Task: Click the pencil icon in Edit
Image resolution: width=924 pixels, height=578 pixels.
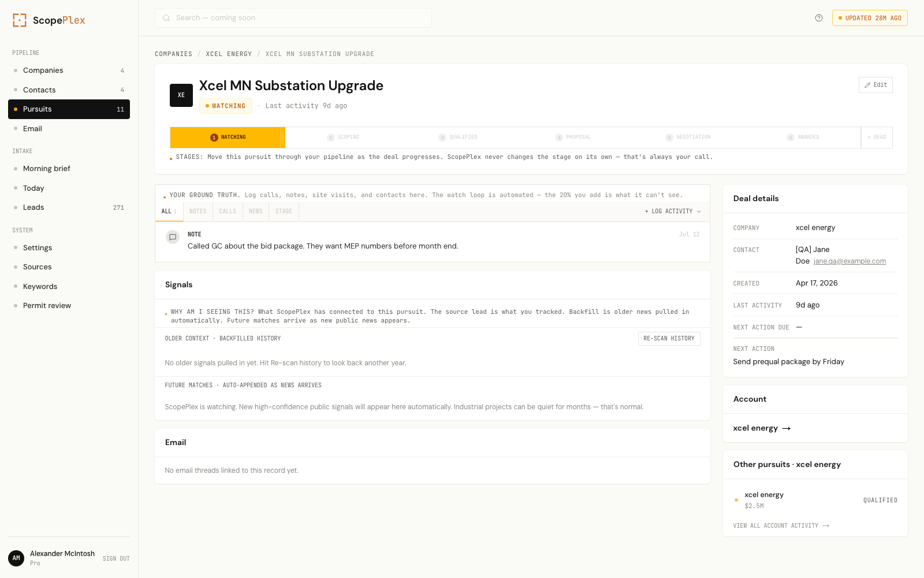Action: point(867,85)
